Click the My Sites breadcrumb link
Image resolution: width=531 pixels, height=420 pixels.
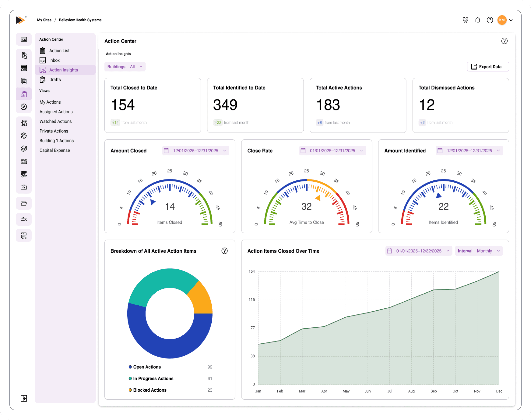[x=44, y=20]
